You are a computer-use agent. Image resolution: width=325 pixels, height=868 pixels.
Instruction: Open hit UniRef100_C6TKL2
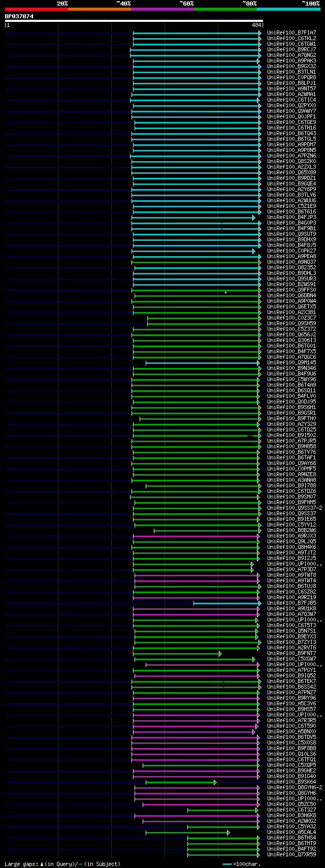click(291, 39)
